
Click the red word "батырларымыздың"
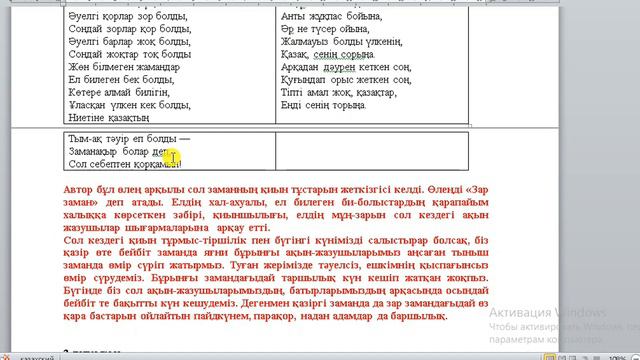338,291
